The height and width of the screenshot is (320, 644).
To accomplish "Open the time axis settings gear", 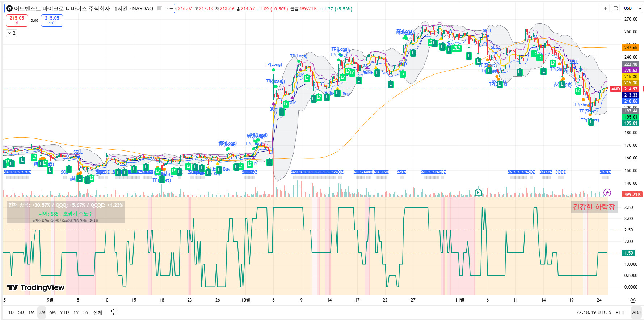I will coord(633,300).
